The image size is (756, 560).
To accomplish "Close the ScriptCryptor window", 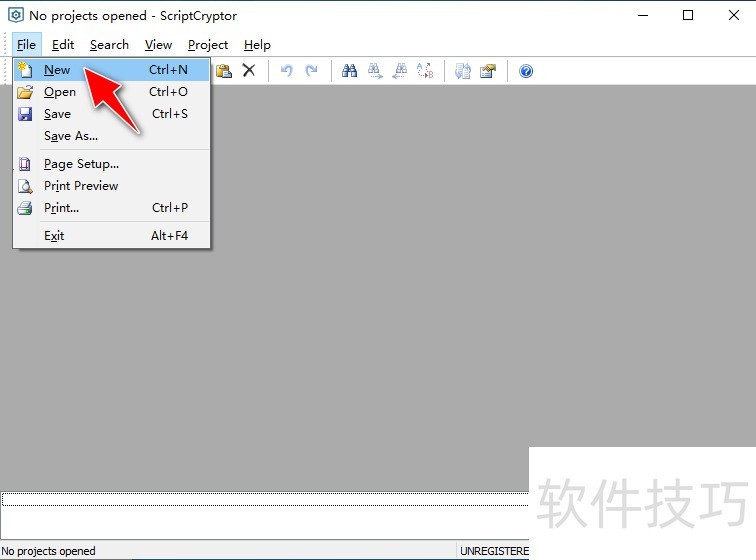I will [734, 15].
